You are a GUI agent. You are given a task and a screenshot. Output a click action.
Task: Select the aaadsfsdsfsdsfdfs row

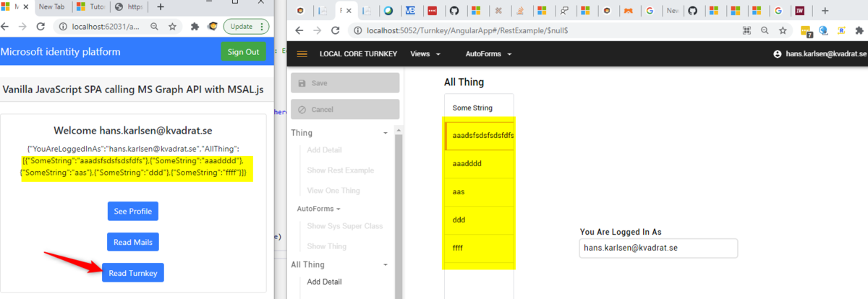click(x=480, y=135)
